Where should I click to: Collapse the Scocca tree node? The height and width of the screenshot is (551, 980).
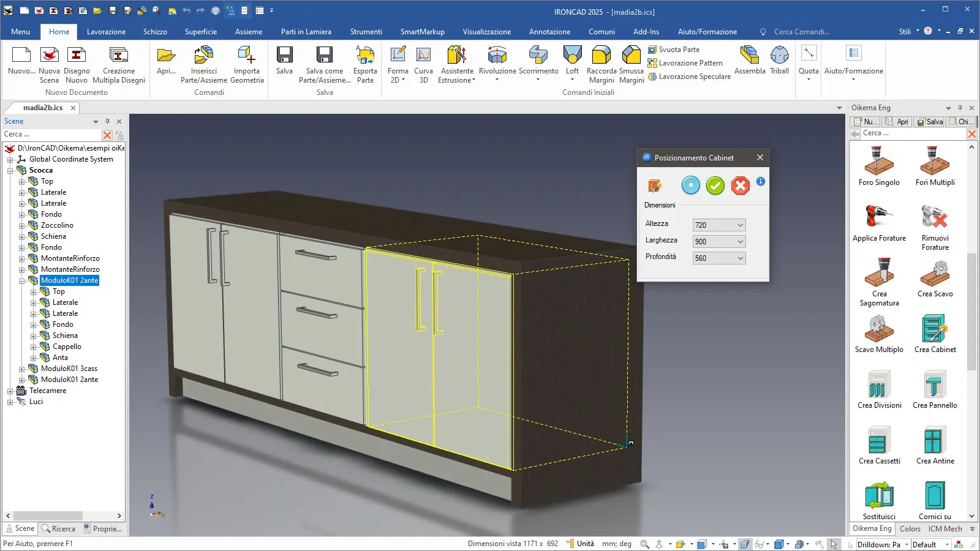10,171
